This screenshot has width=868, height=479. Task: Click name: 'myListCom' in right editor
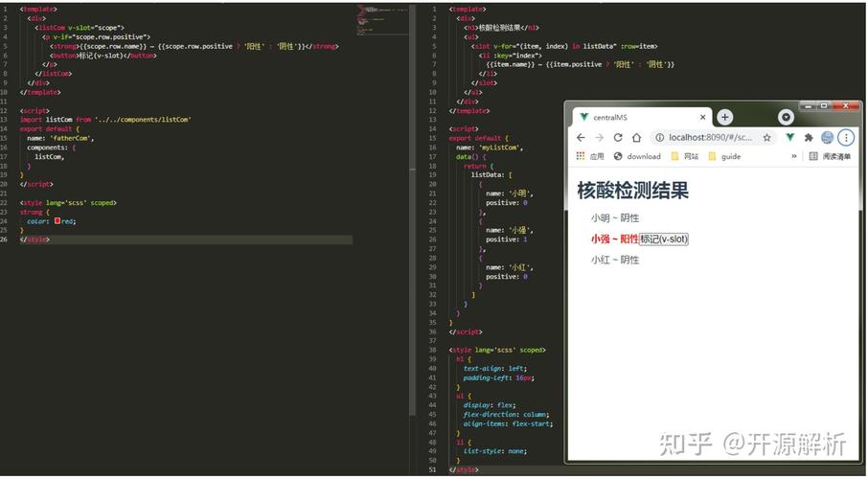pyautogui.click(x=490, y=148)
